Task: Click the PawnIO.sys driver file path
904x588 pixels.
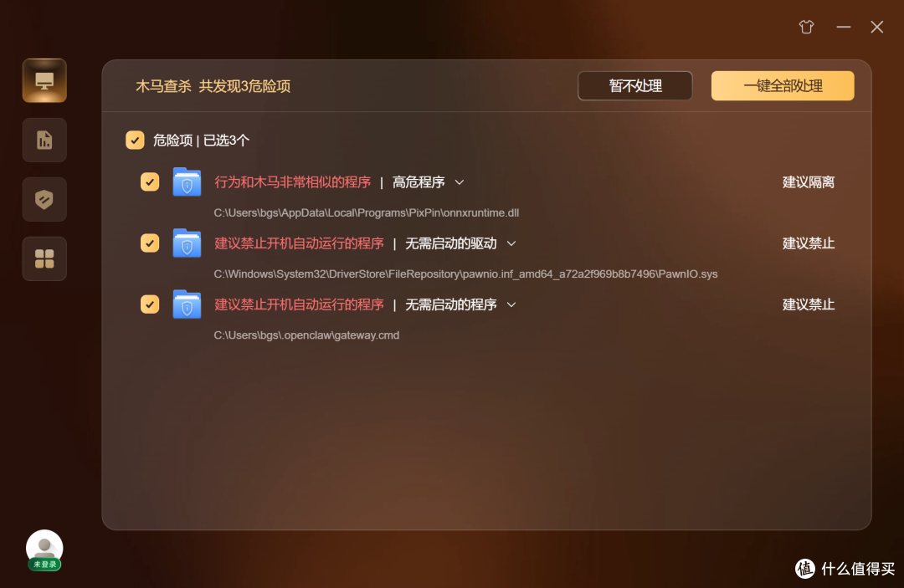Action: tap(465, 274)
